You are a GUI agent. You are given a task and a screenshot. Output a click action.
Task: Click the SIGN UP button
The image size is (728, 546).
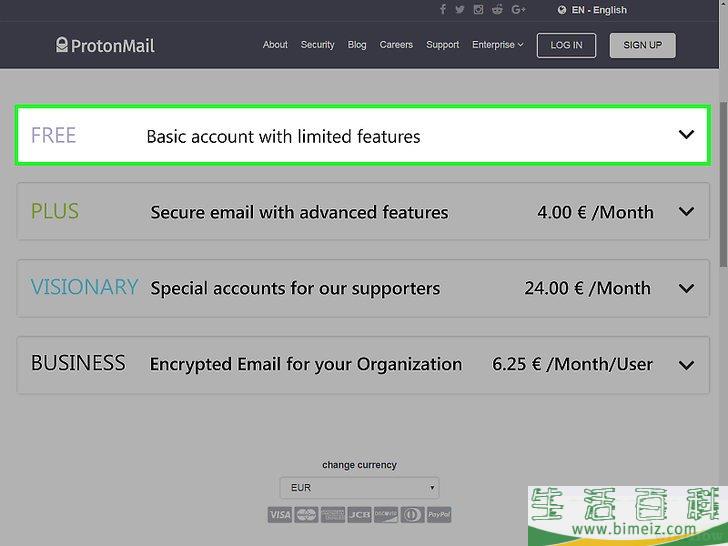[643, 46]
